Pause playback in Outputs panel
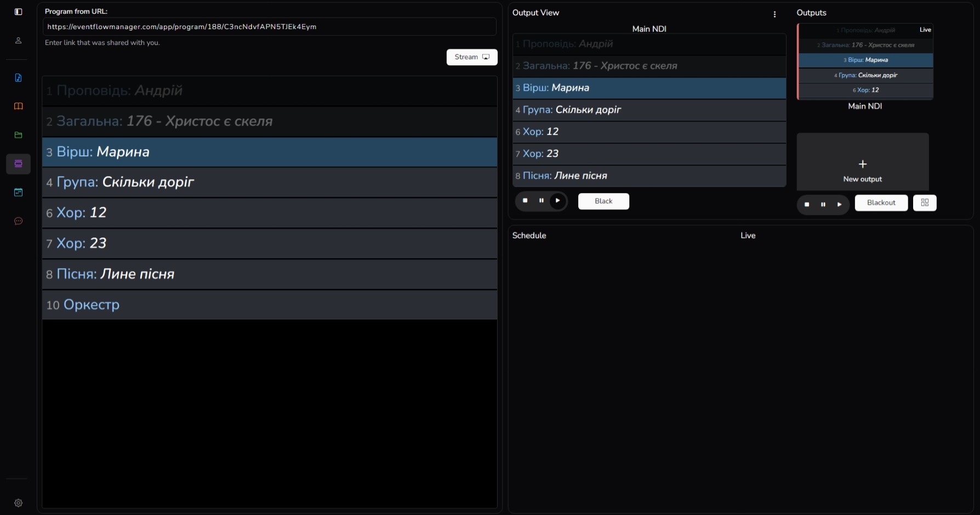980x515 pixels. (823, 205)
